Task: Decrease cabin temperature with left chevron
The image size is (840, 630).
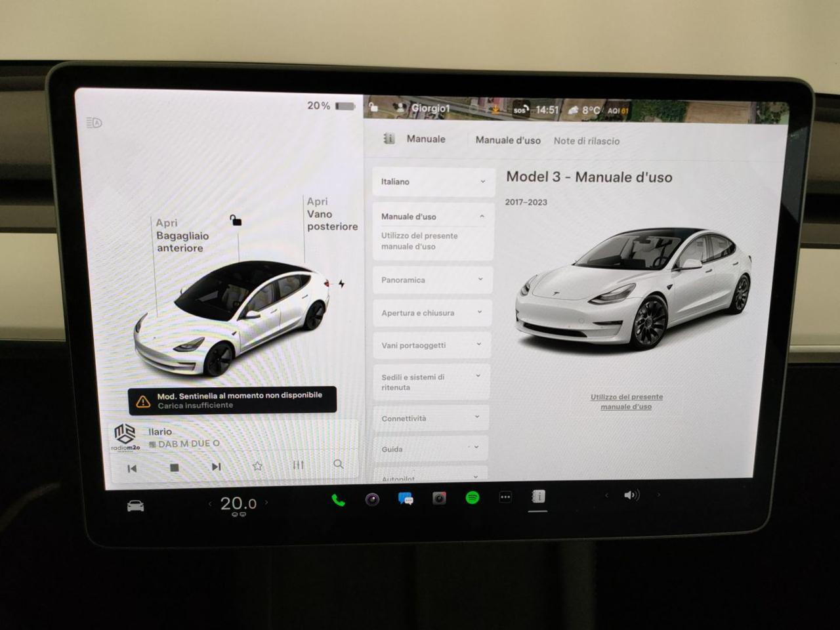Action: point(210,504)
